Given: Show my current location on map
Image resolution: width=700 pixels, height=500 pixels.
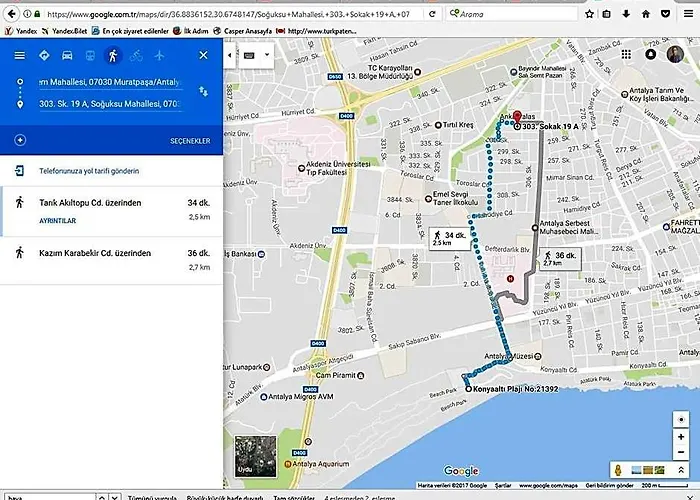Looking at the screenshot, I should point(681,420).
